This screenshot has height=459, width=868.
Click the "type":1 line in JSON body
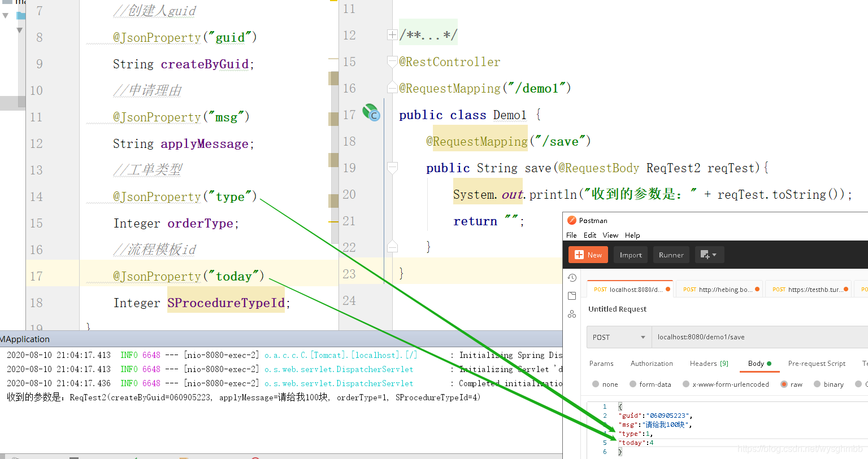pyautogui.click(x=636, y=434)
